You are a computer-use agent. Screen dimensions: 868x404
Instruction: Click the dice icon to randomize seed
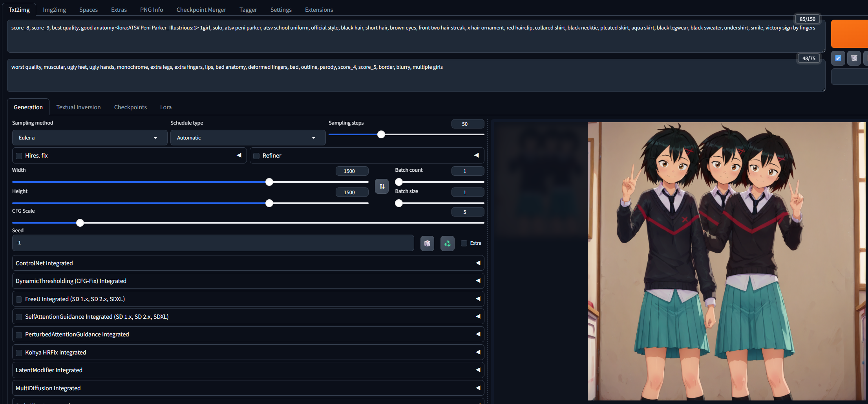pyautogui.click(x=427, y=243)
